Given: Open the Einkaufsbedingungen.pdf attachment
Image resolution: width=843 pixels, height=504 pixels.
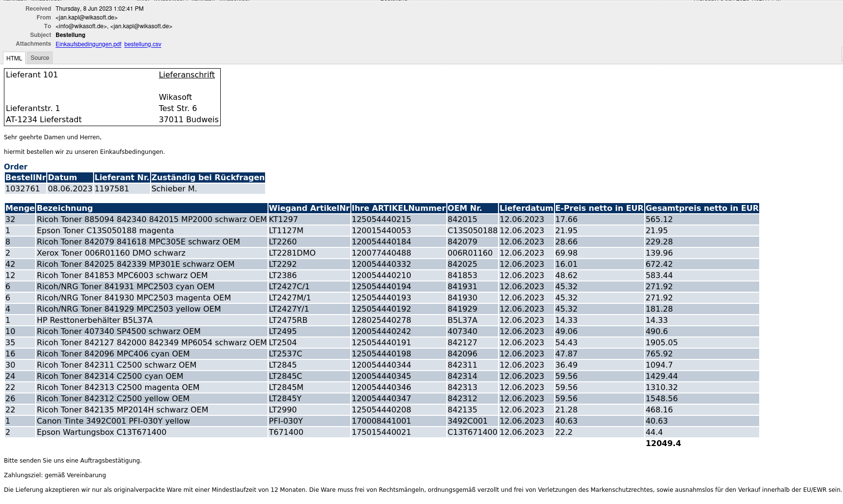Looking at the screenshot, I should [88, 44].
